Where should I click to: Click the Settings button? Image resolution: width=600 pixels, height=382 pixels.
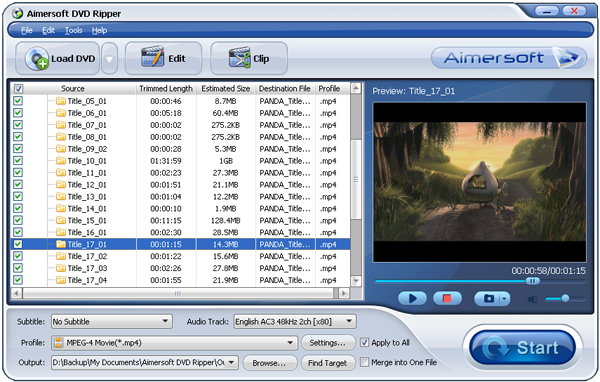(x=327, y=343)
